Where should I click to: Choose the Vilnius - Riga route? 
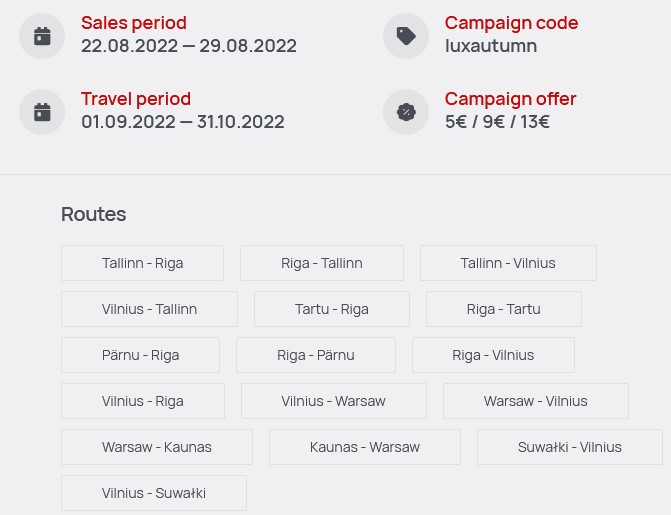click(x=143, y=401)
